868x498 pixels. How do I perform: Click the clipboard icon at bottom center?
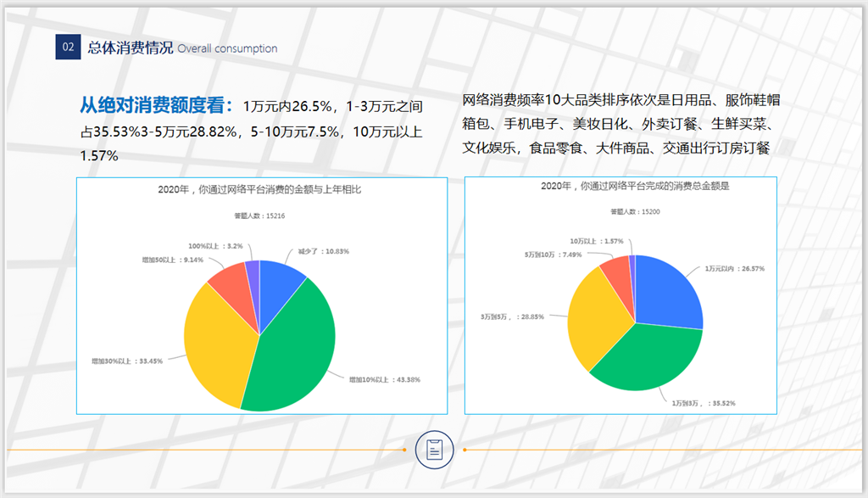click(x=434, y=450)
